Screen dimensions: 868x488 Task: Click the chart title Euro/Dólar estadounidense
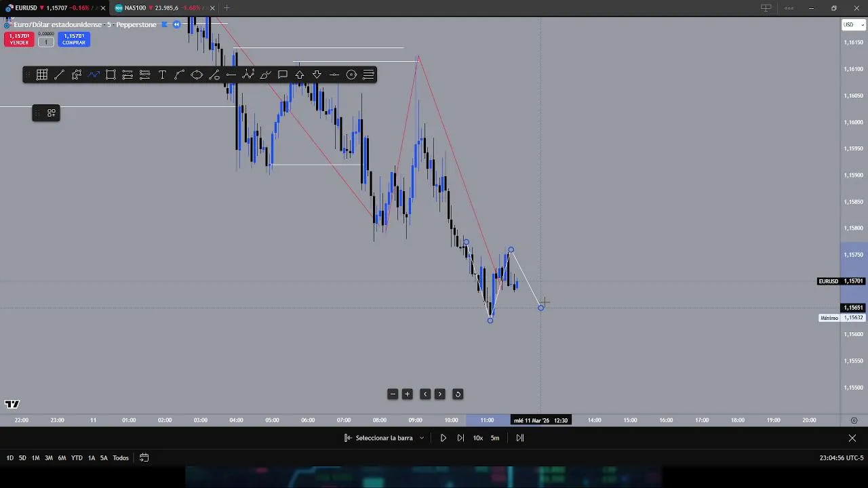(x=58, y=24)
